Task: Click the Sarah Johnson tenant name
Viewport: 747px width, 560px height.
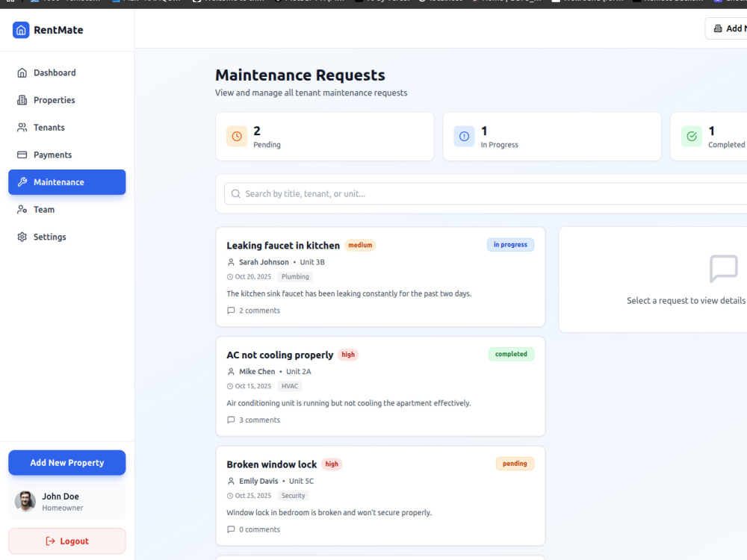Action: tap(264, 262)
